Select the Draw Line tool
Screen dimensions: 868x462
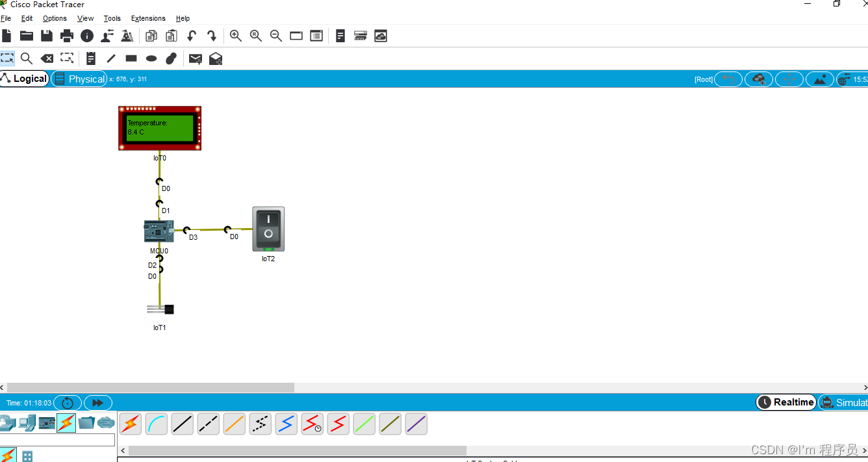[111, 58]
